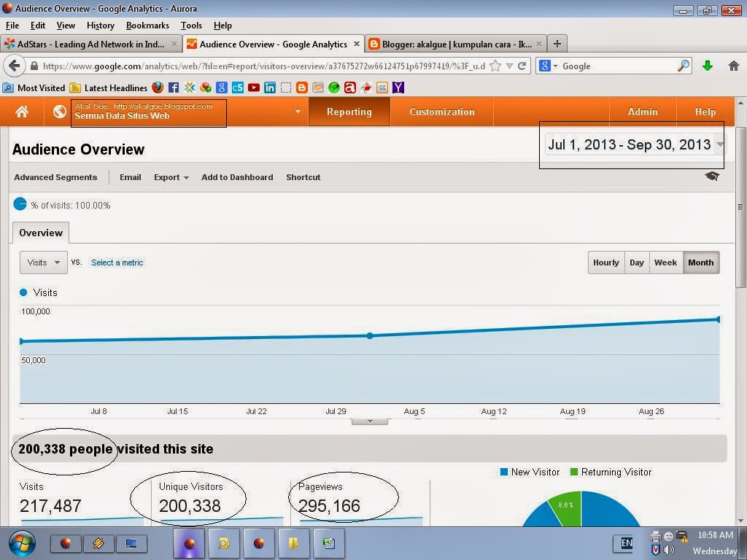Bookmark this page with the star icon
Image resolution: width=747 pixels, height=560 pixels.
click(x=495, y=66)
